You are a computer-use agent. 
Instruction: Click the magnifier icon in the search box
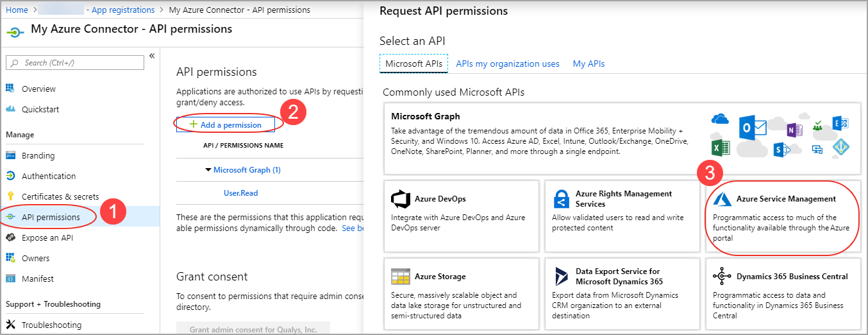click(15, 63)
